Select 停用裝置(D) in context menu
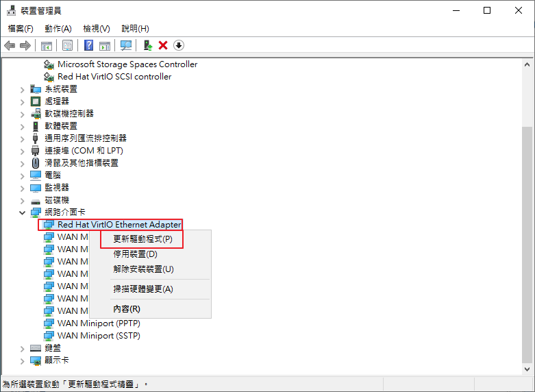535x392 pixels. coord(135,254)
